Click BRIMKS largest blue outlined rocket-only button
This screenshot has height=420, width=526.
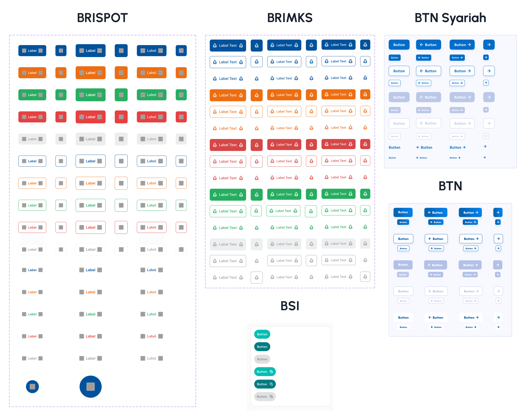257,62
